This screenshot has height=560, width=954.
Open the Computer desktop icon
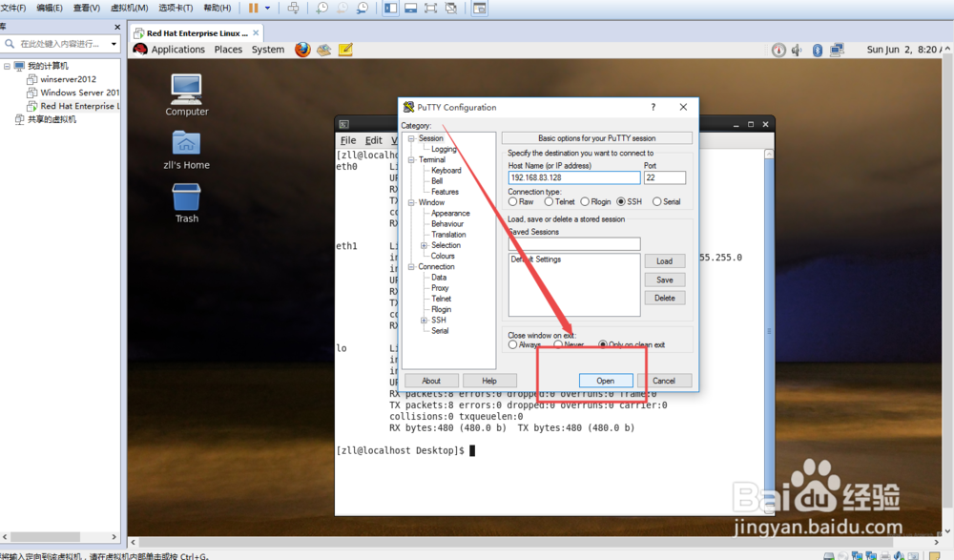[186, 95]
